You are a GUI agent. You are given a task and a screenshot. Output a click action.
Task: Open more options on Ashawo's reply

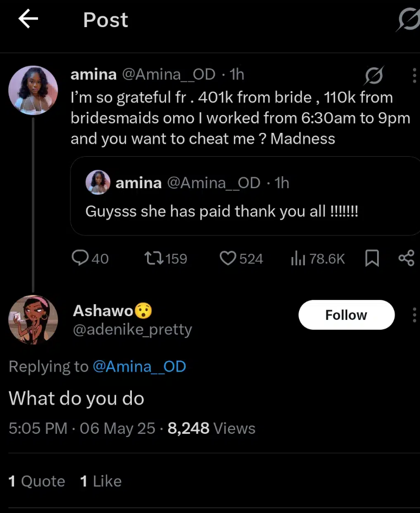[414, 315]
